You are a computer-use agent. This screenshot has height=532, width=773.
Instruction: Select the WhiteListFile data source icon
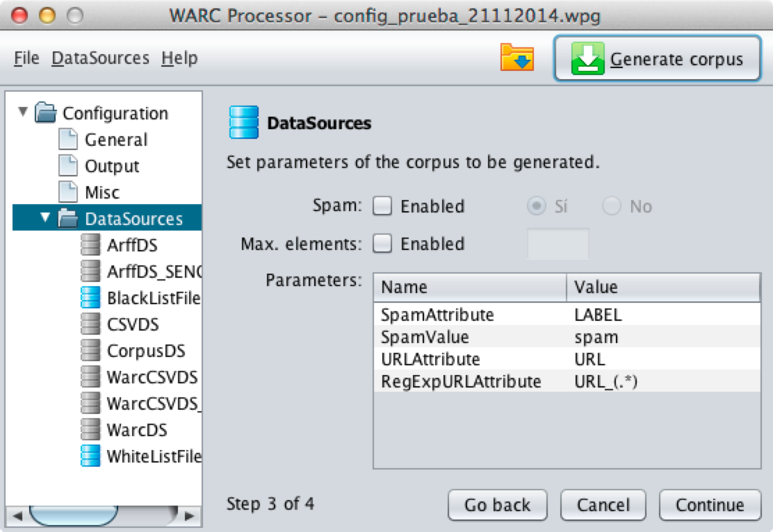coord(90,456)
